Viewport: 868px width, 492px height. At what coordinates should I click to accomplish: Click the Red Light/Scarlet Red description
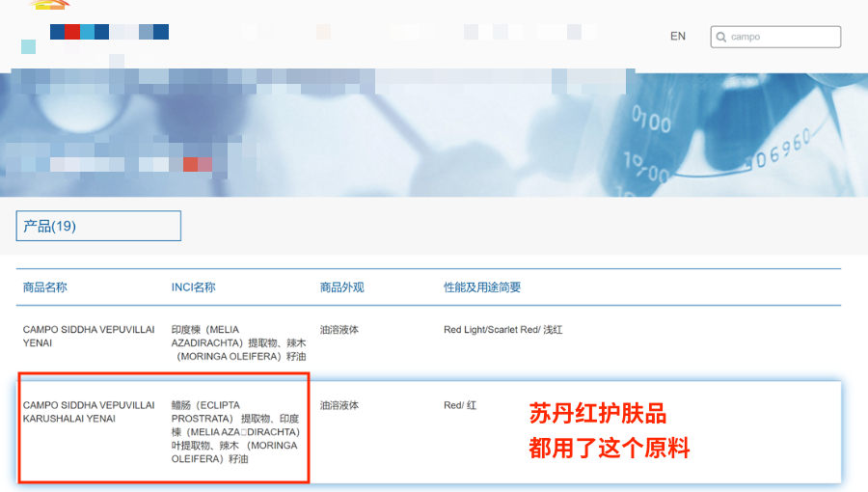[x=502, y=330]
